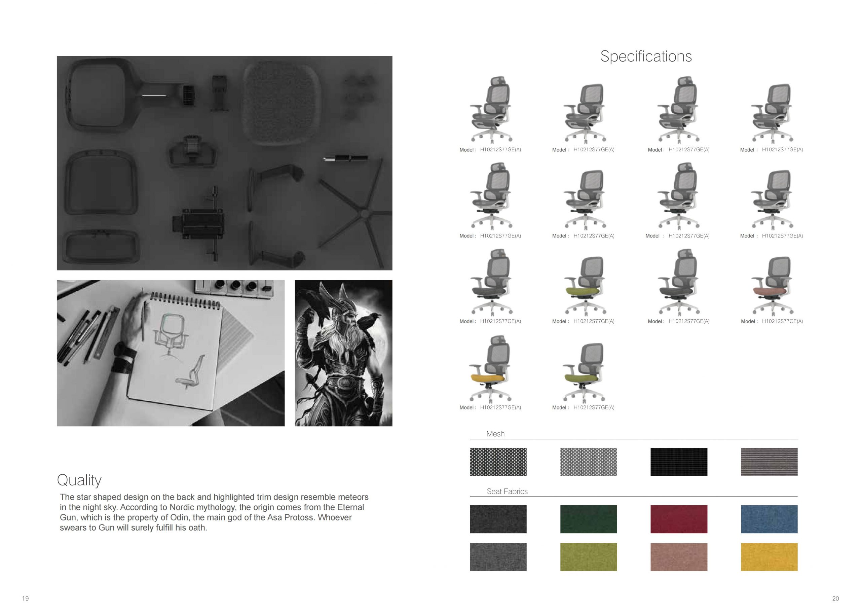Click page number 20
The width and height of the screenshot is (861, 616).
tap(835, 599)
